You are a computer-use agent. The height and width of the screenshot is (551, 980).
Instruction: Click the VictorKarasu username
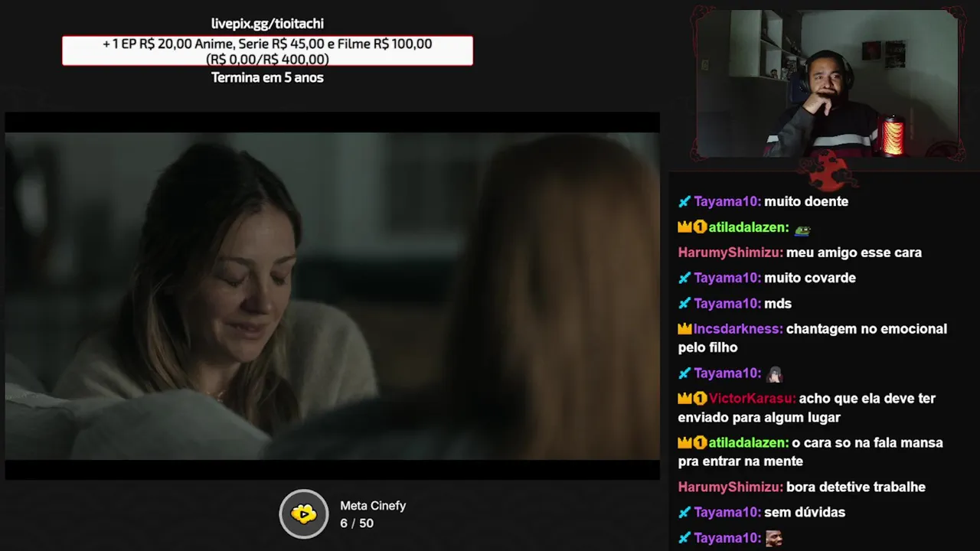click(752, 399)
